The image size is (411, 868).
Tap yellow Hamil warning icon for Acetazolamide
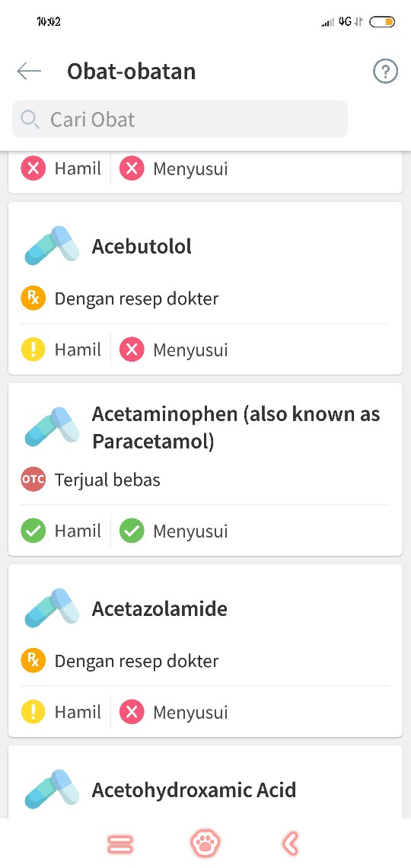click(33, 712)
